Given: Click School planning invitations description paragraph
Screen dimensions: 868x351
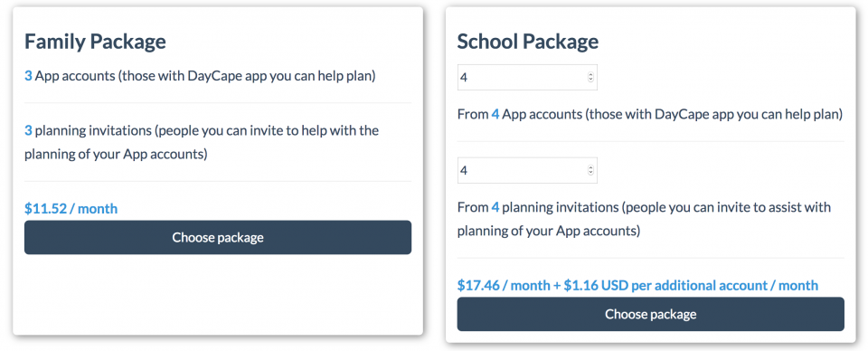Looking at the screenshot, I should (644, 219).
